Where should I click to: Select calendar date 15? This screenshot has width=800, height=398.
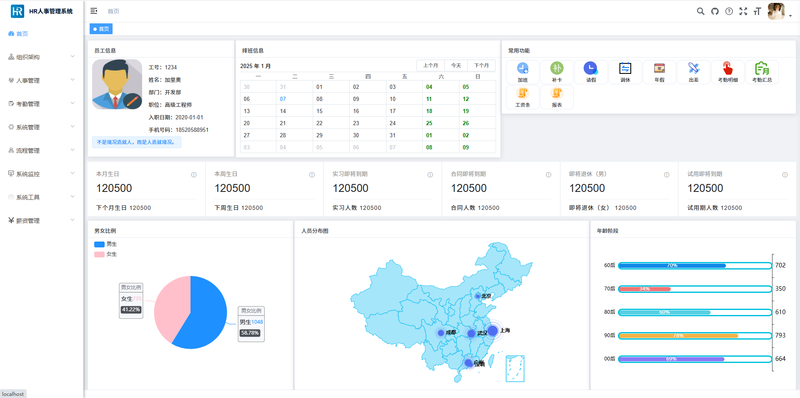click(x=331, y=111)
